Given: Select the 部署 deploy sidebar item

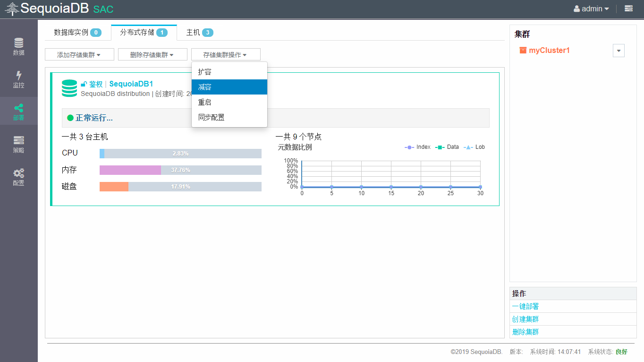Looking at the screenshot, I should [19, 112].
